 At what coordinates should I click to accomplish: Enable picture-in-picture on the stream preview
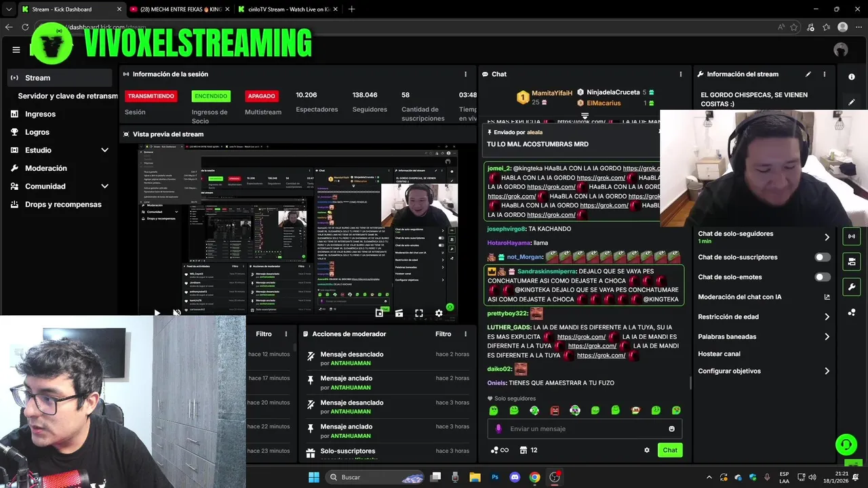tap(379, 312)
